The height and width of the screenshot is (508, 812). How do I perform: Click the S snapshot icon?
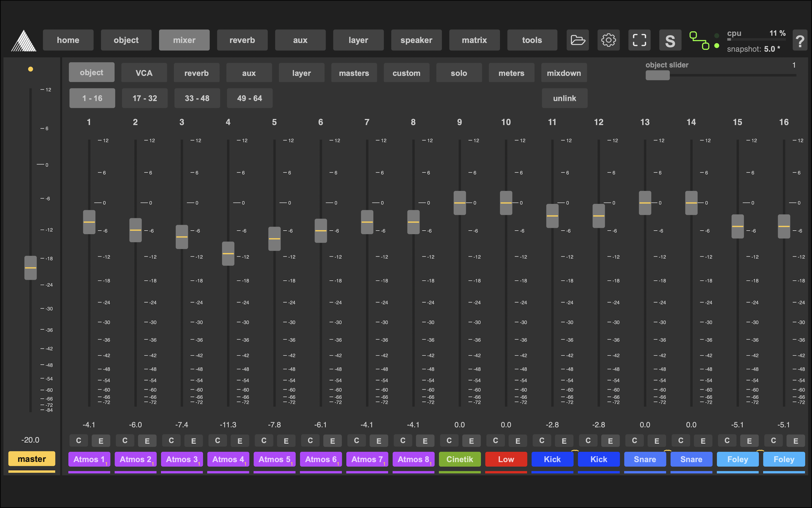tap(670, 40)
